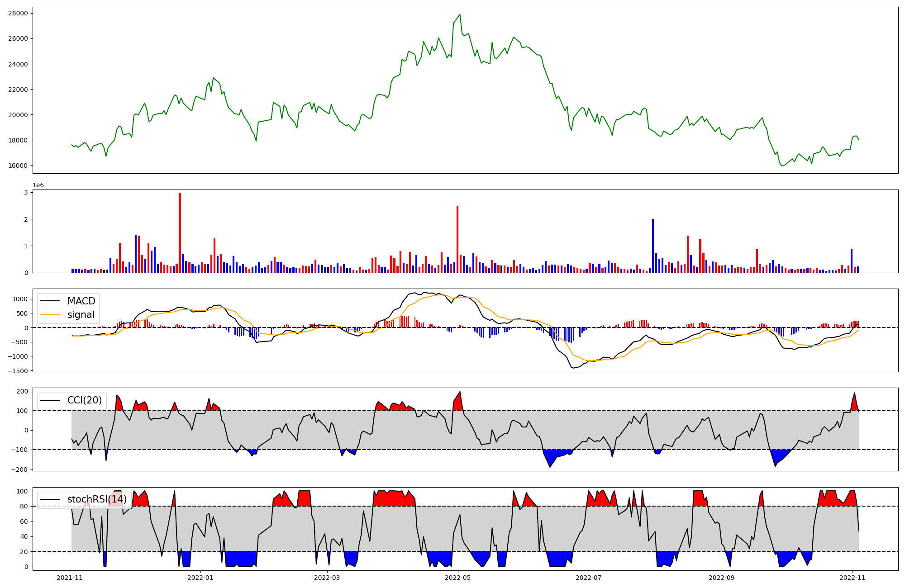Click the 28000 price axis label
This screenshot has height=588, width=905.
(x=18, y=13)
